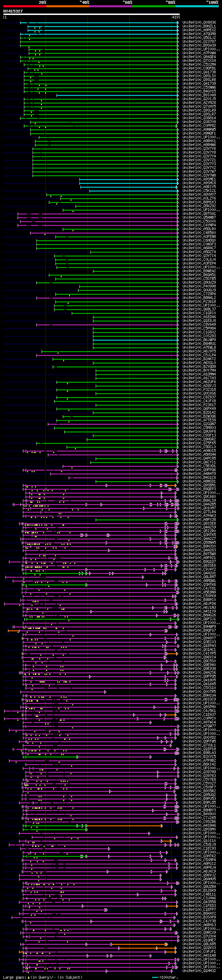Select the UniRef100_Q1HH32 label
Image resolution: width=222 pixels, height=980 pixels.
click(x=199, y=971)
